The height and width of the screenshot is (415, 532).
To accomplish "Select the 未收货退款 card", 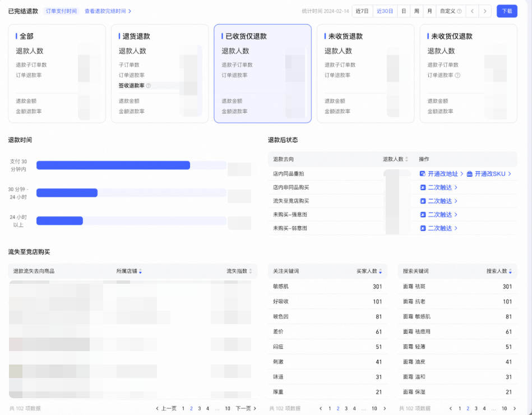I will [366, 73].
